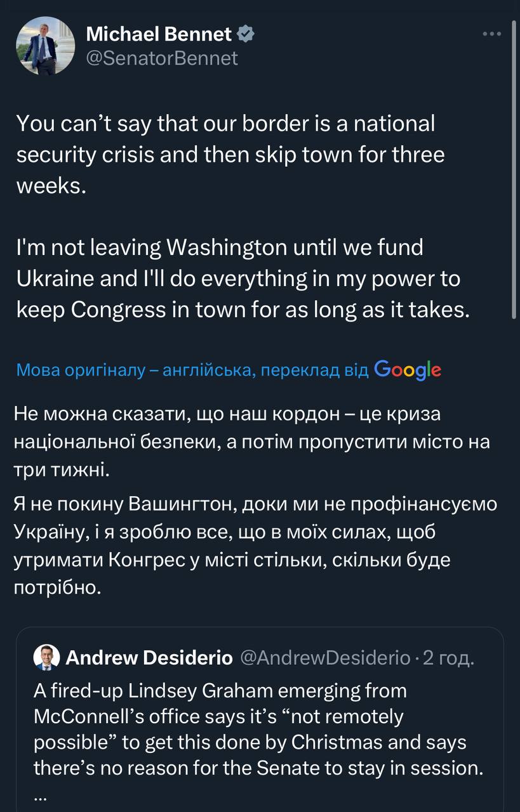Open the three-dot more options menu

[492, 34]
